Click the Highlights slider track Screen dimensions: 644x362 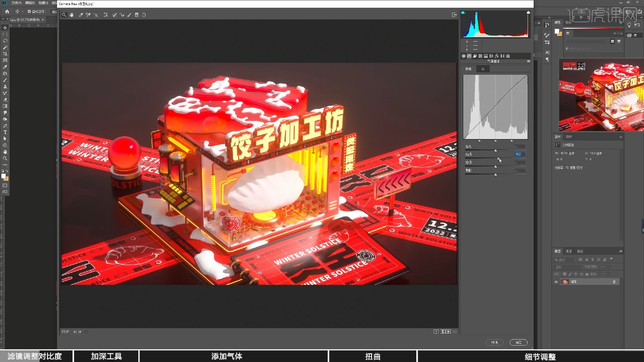click(x=495, y=150)
